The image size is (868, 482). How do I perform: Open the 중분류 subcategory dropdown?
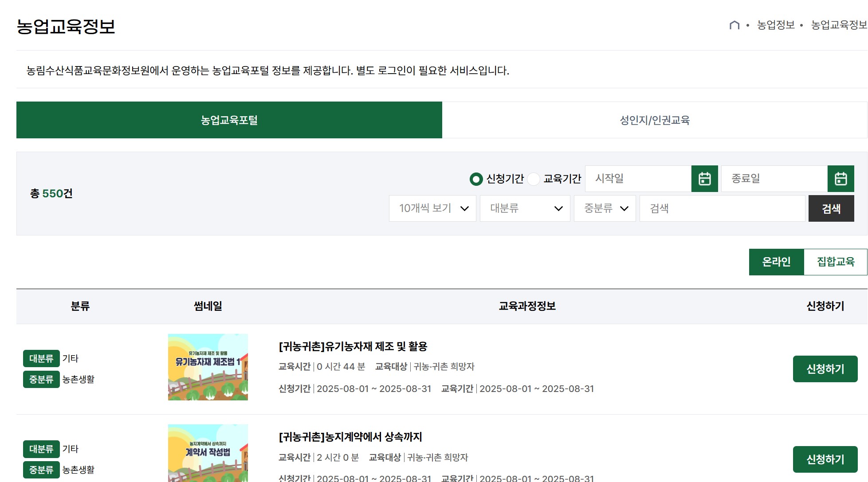point(605,208)
